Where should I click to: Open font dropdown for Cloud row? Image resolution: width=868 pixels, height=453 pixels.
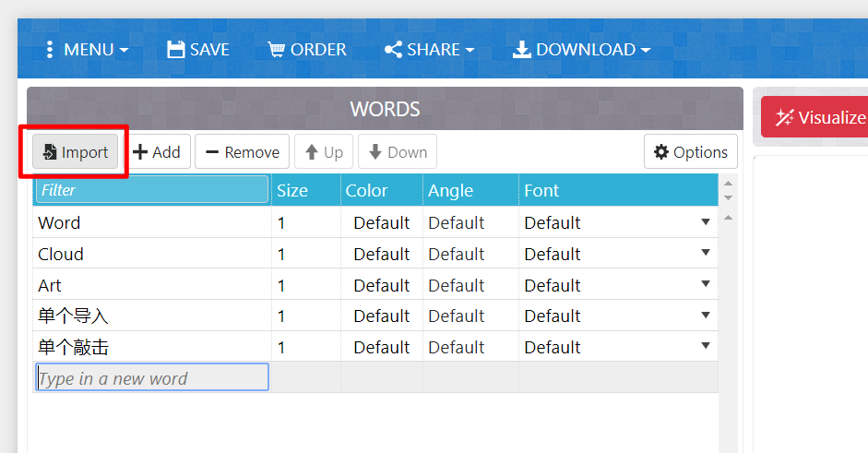(x=706, y=253)
